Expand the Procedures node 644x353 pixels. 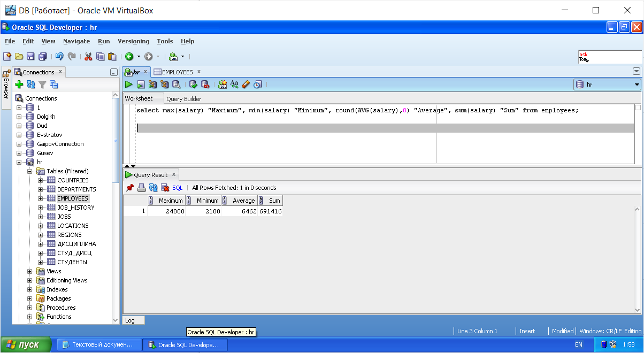30,308
